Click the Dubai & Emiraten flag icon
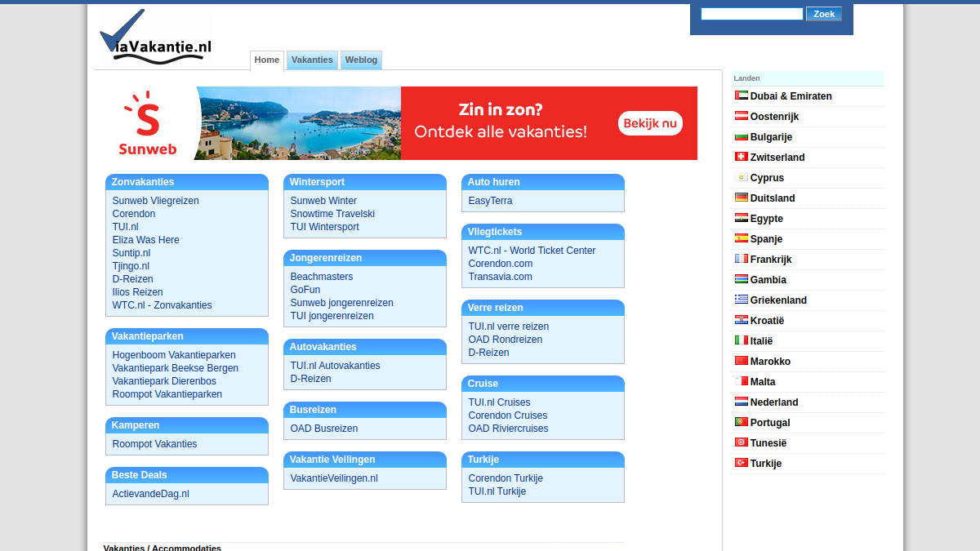 coord(741,96)
